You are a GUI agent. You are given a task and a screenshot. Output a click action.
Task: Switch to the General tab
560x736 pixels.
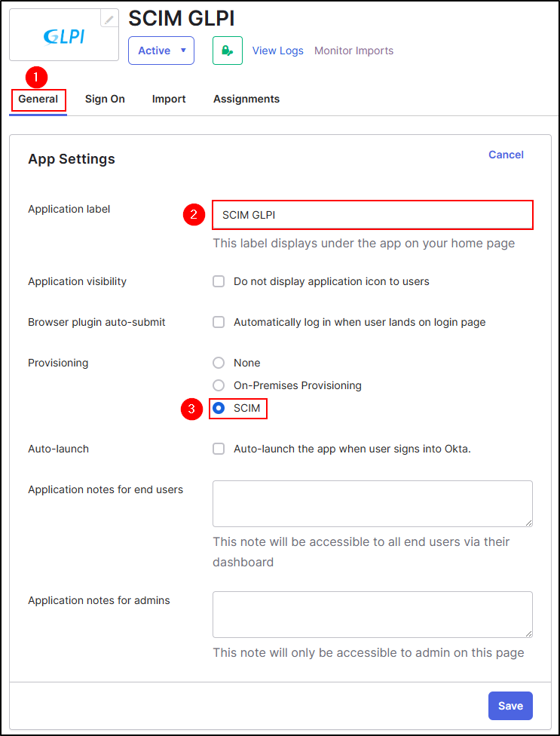coord(38,99)
